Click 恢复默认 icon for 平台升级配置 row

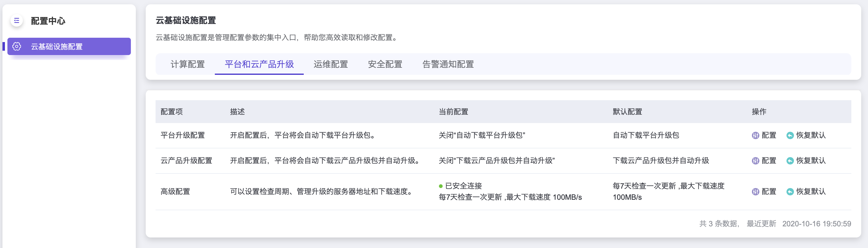(790, 136)
